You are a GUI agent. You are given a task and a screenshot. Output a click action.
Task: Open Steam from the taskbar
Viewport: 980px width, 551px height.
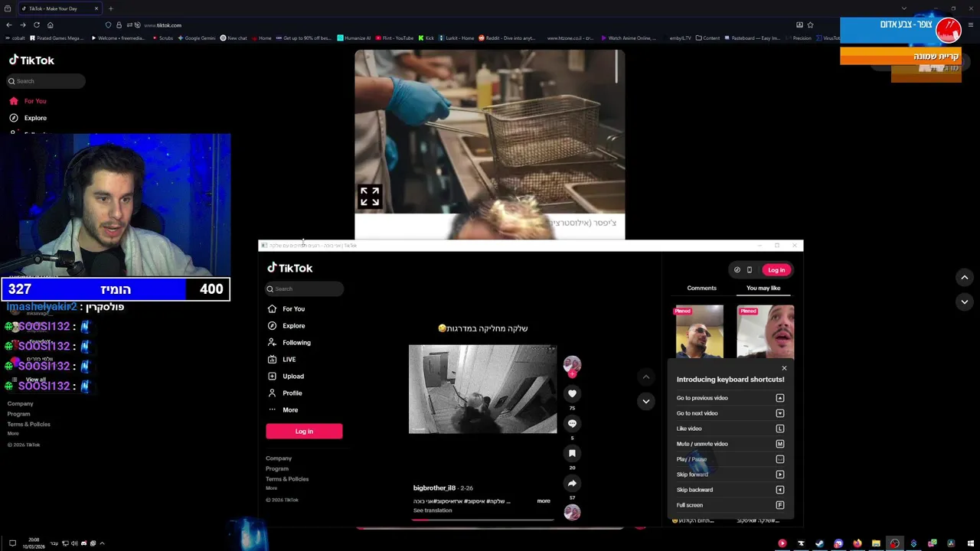[x=819, y=543]
